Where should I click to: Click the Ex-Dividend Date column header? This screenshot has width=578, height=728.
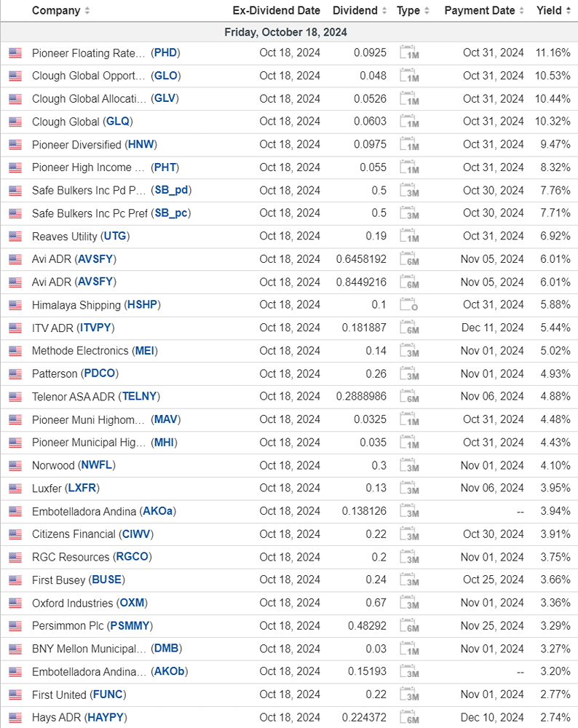coord(276,11)
